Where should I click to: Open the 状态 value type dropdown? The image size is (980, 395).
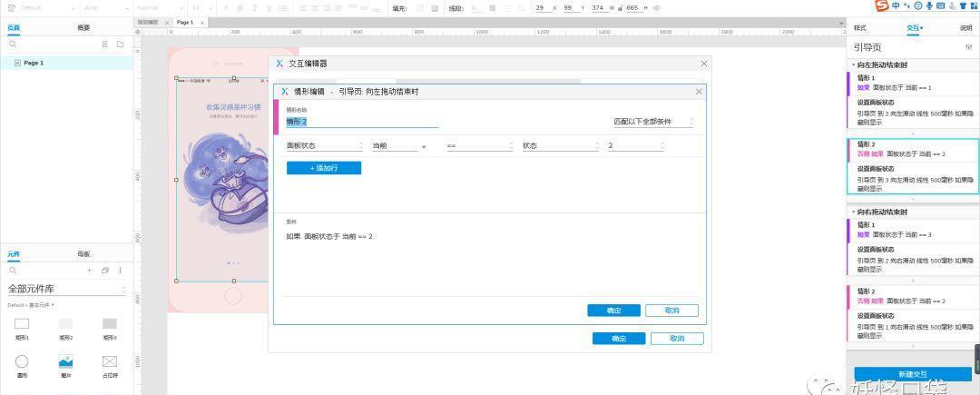[561, 145]
